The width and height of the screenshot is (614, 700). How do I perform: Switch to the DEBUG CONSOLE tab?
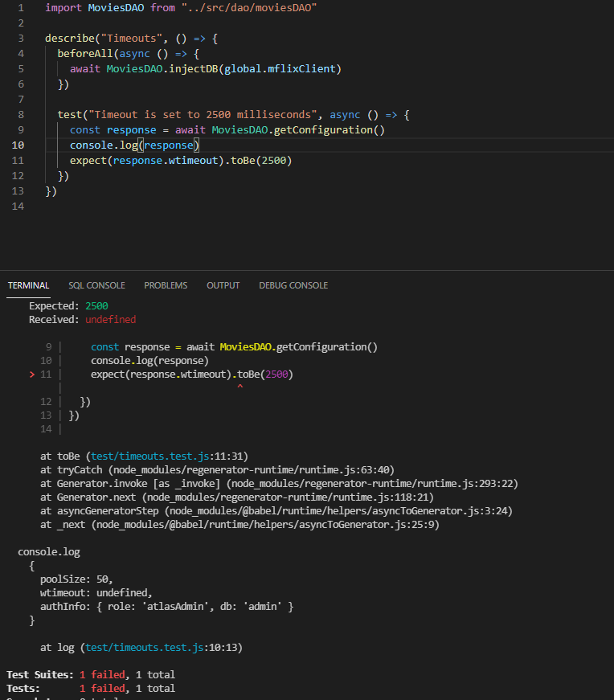(x=293, y=285)
